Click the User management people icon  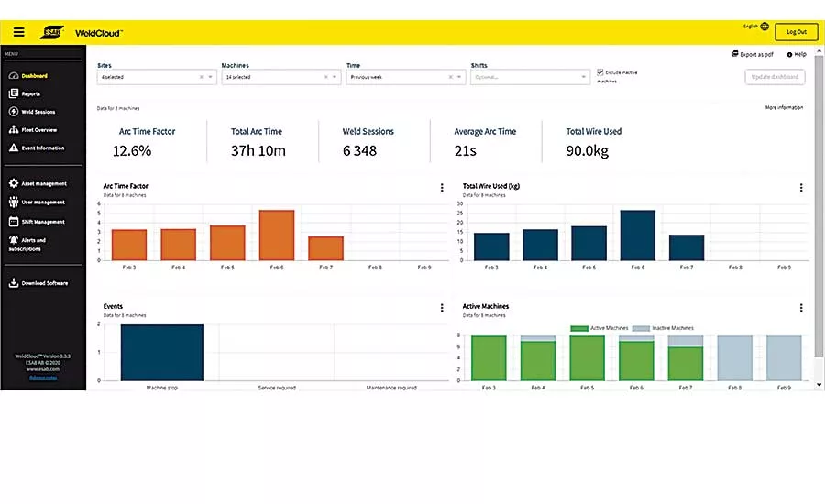14,202
